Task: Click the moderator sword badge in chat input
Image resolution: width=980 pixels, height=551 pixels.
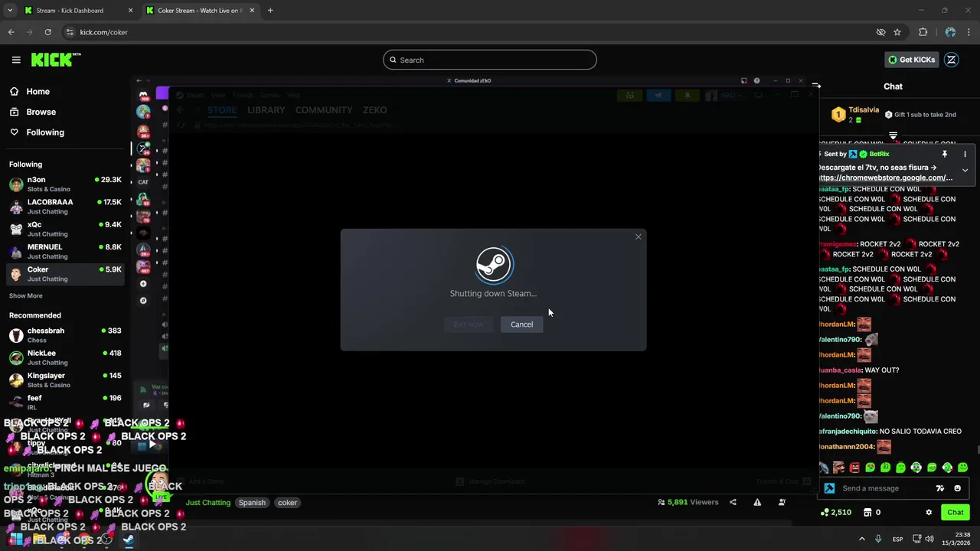Action: [x=829, y=488]
